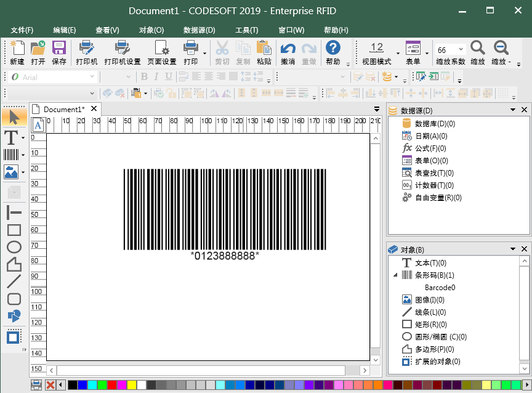Select 数据库(D)(0) in data sources

(435, 124)
